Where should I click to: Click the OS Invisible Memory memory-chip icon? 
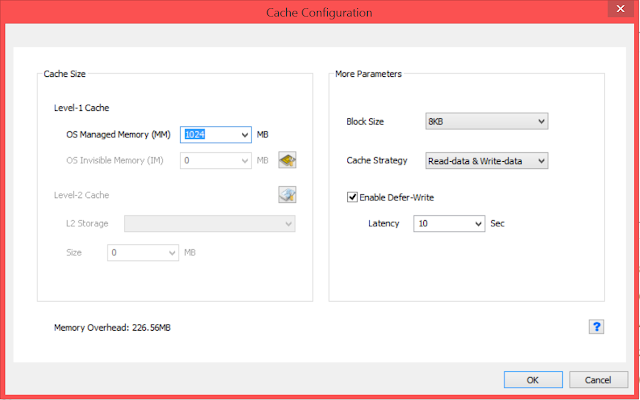[x=287, y=160]
